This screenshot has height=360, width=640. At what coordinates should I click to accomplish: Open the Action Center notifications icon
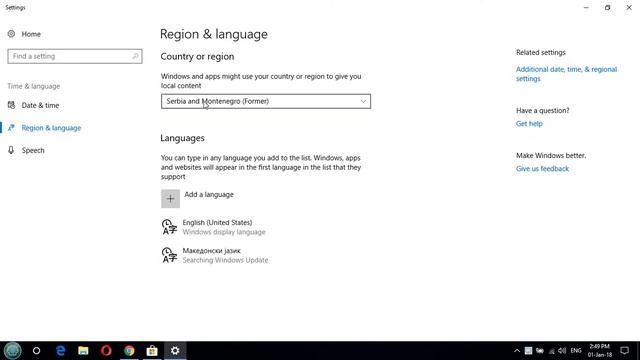click(x=624, y=351)
